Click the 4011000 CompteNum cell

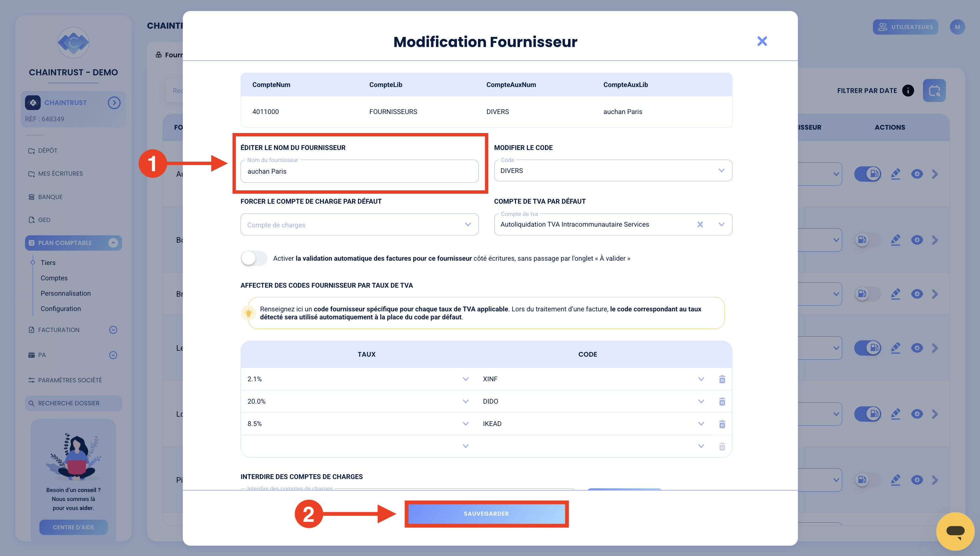click(x=265, y=112)
